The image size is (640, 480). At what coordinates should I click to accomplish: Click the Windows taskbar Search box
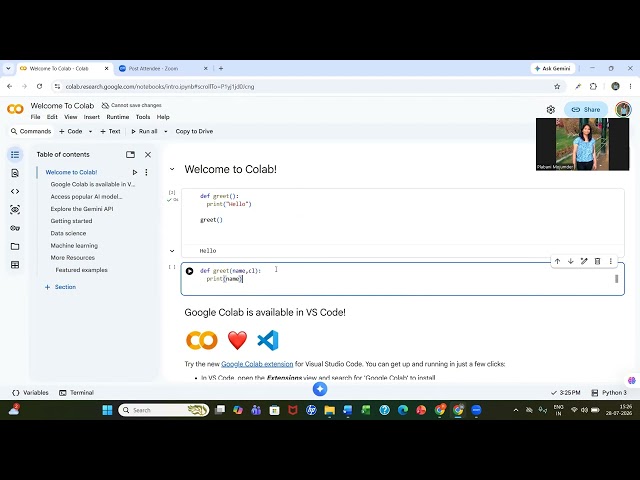164,410
